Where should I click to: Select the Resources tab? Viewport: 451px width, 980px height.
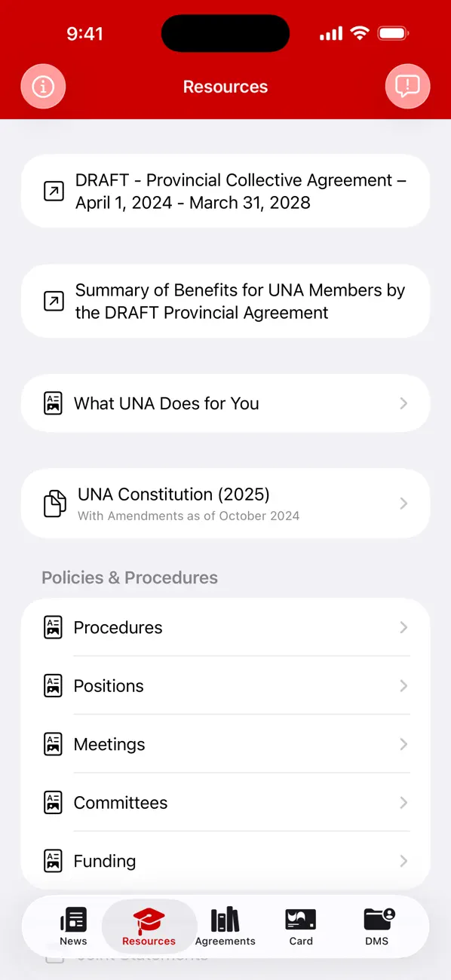(149, 926)
